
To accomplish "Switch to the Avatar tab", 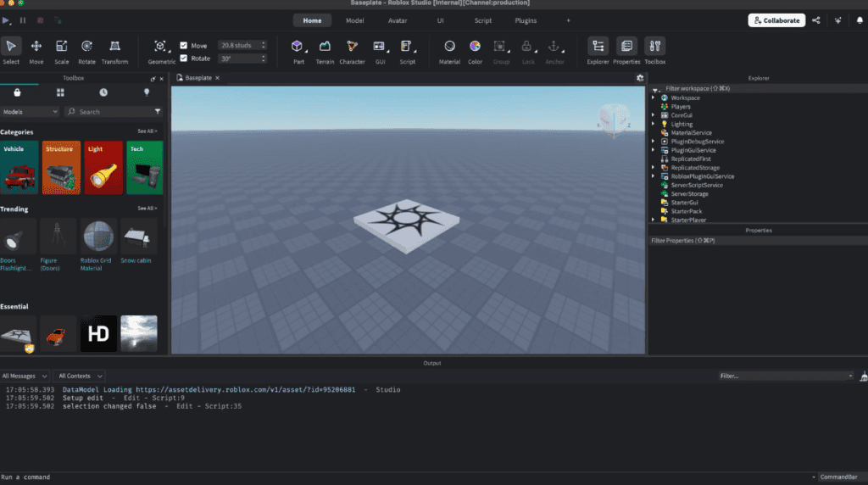I will tap(398, 20).
